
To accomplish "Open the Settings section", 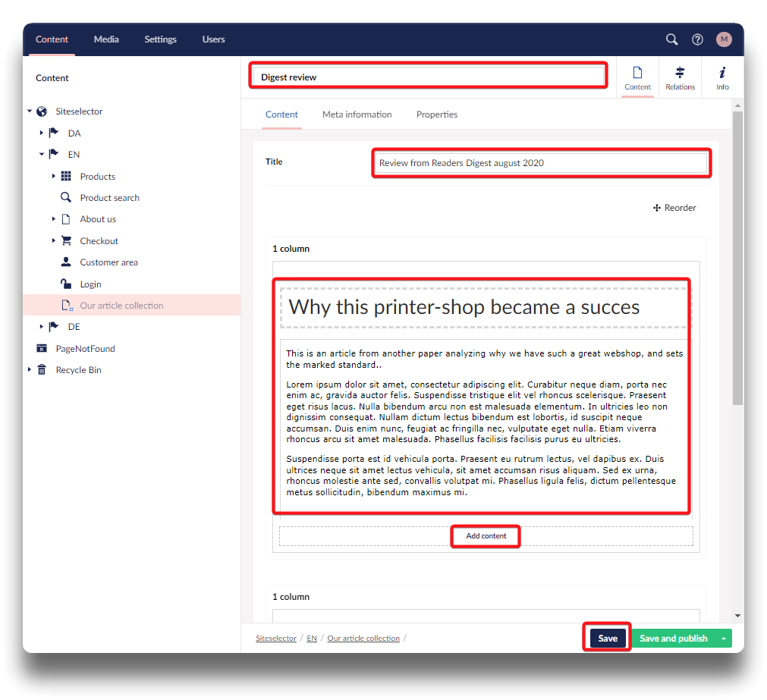I will pos(160,39).
